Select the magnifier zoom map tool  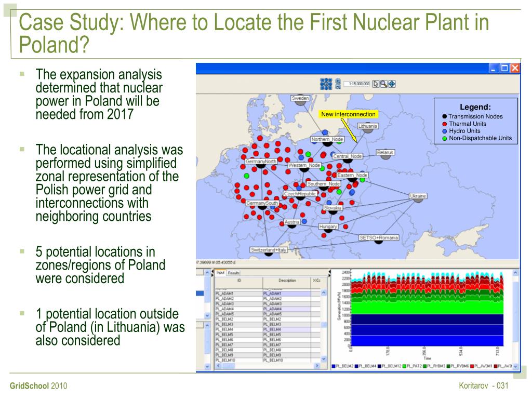pos(383,84)
